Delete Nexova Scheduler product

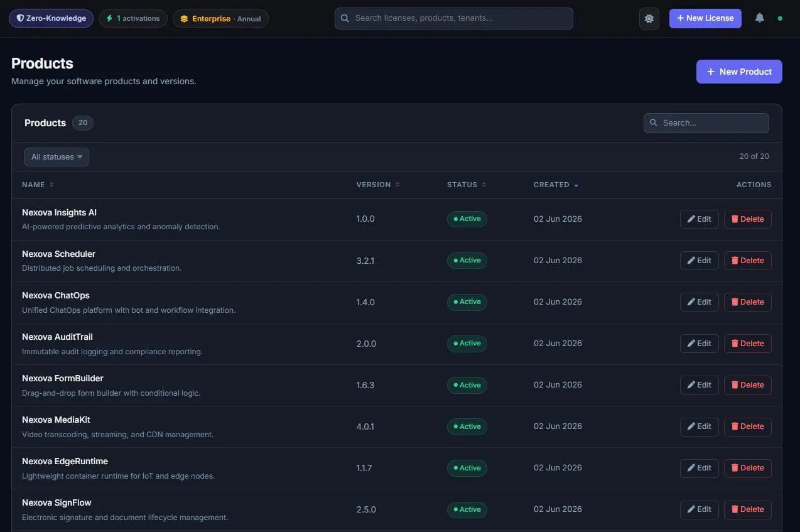(x=748, y=261)
